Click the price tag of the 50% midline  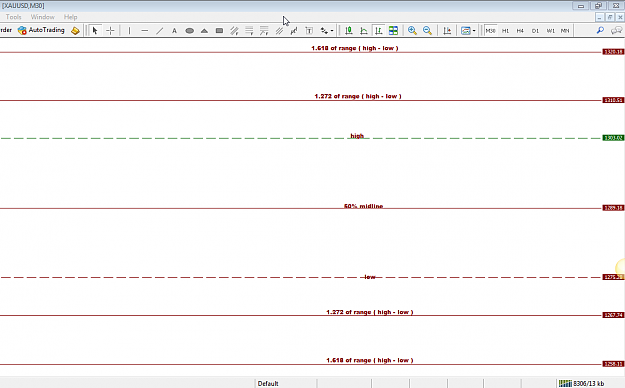[x=613, y=208]
